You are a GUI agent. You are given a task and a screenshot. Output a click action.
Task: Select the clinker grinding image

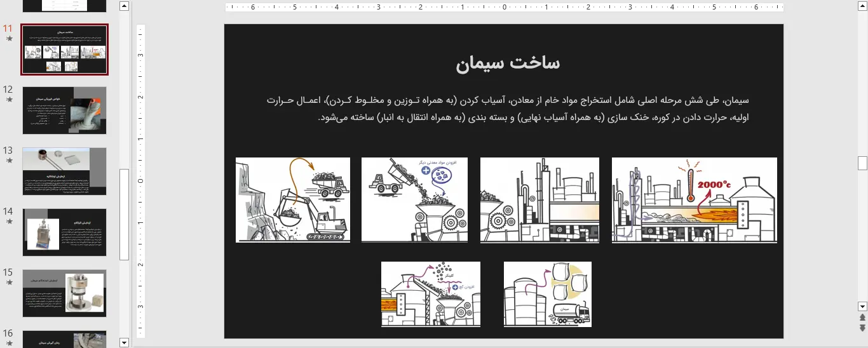[431, 294]
